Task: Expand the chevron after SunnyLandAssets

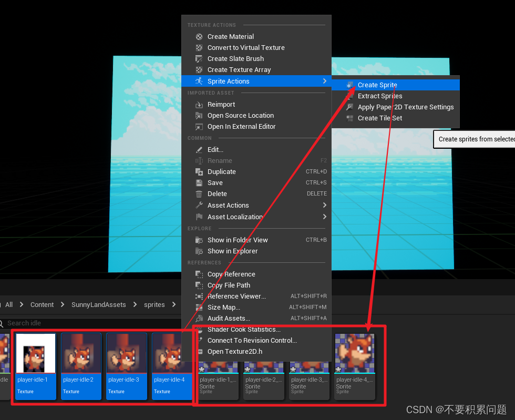Action: (135, 305)
